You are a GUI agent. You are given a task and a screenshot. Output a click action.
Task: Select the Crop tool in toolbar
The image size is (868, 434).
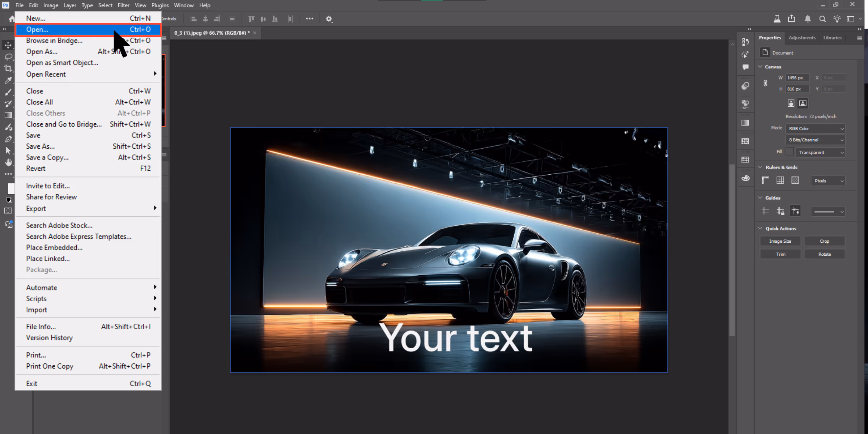click(8, 68)
